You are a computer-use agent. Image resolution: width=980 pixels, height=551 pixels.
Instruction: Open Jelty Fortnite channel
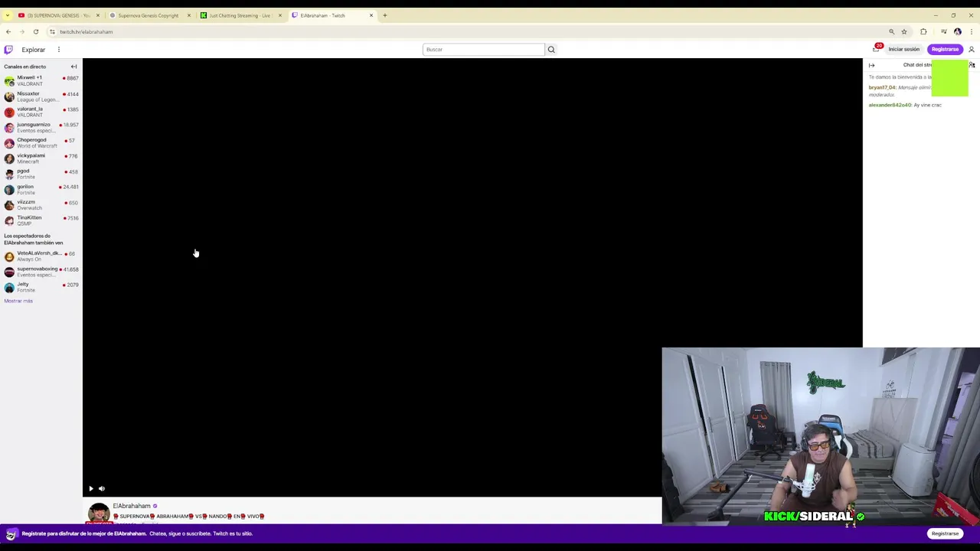41,287
